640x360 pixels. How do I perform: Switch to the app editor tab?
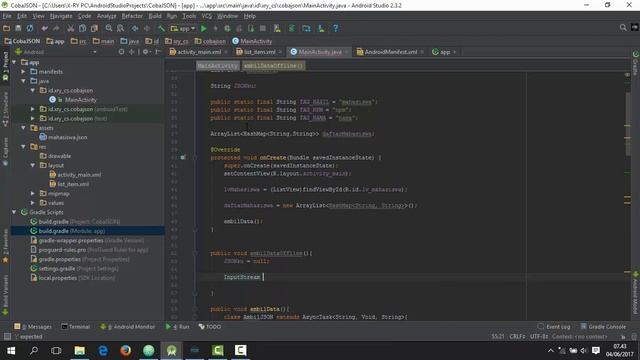444,52
